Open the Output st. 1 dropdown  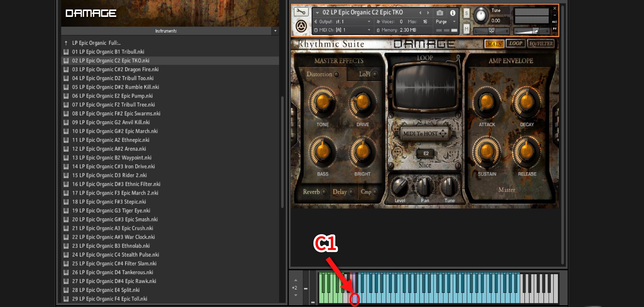point(369,21)
